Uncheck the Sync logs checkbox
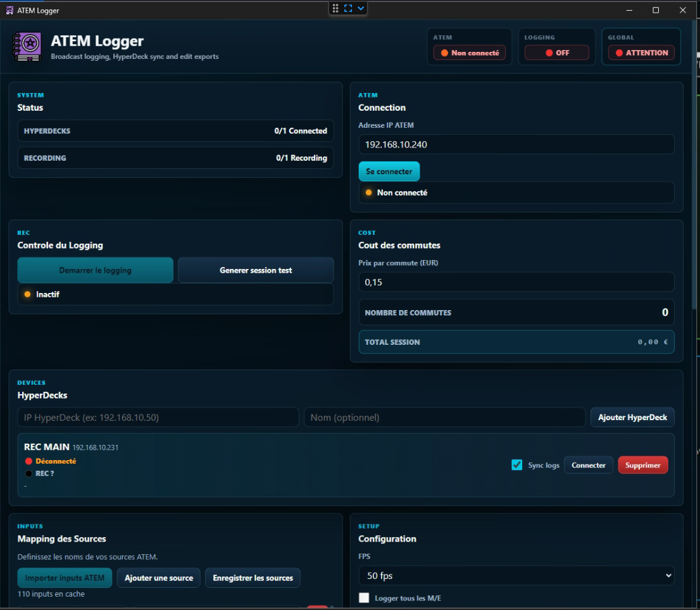This screenshot has height=610, width=700. coord(516,465)
